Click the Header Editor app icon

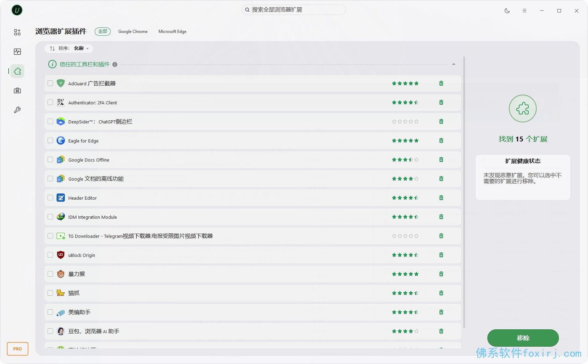click(x=61, y=198)
